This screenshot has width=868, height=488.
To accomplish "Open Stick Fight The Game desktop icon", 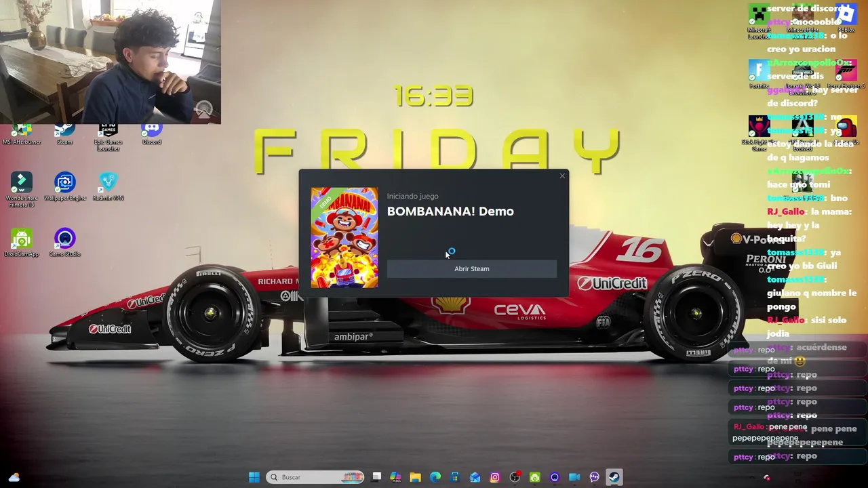I will [759, 133].
